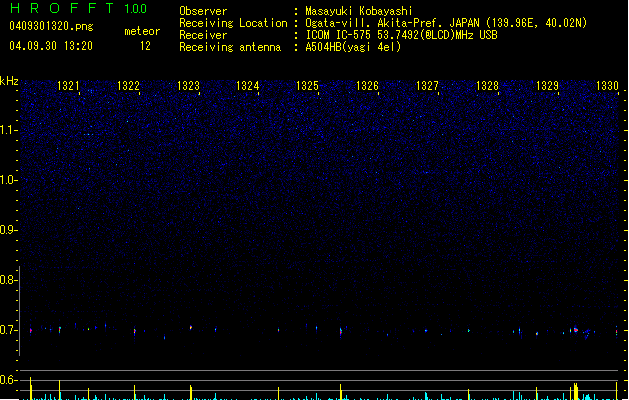This screenshot has width=629, height=400.
Task: Click the HROFFT 1.0.0 title text
Action: tap(78, 8)
